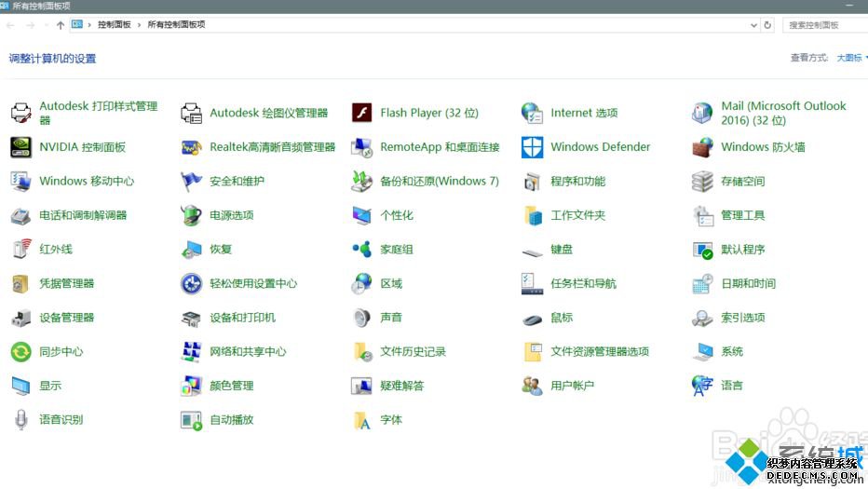Screen dimensions: 868x489
Task: Open Autodesk 打印样式管理器 link
Action: (99, 113)
